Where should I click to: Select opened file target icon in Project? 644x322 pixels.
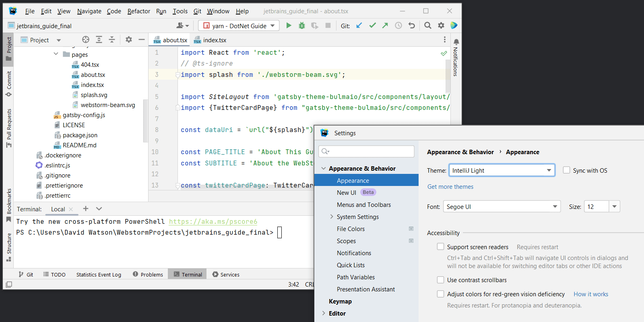[86, 39]
